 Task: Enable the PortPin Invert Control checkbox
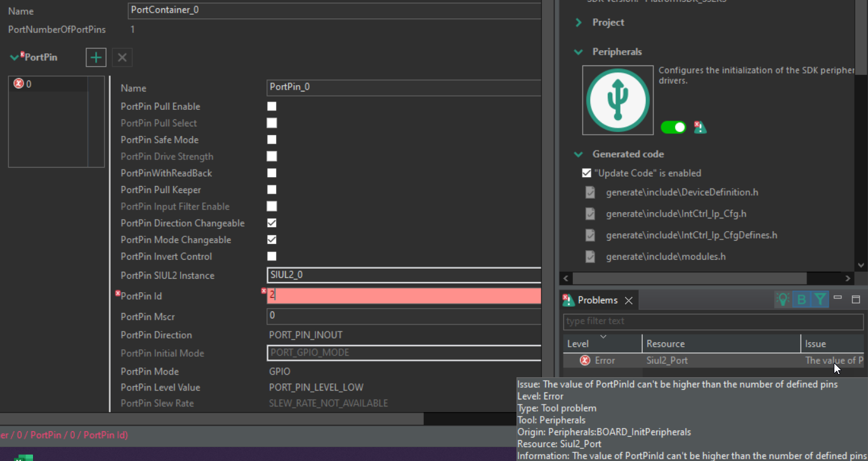point(272,257)
